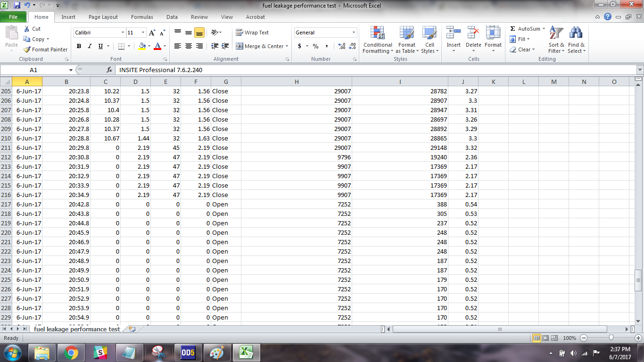Click the Increase Font Size icon
Image resolution: width=644 pixels, height=362 pixels.
coord(152,33)
